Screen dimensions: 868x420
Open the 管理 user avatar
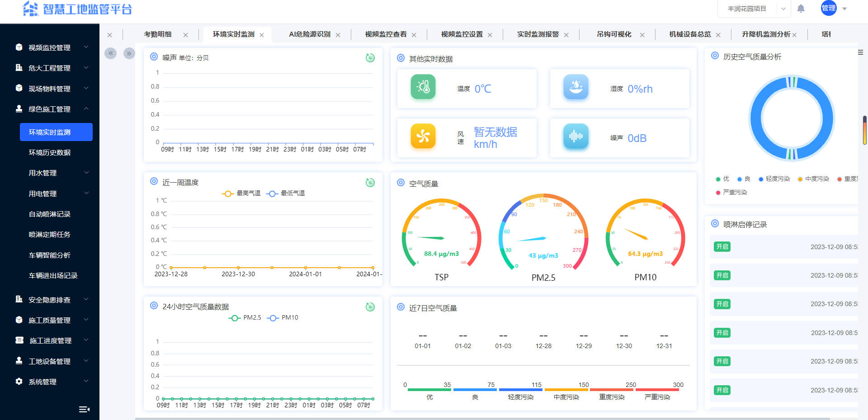(x=829, y=8)
